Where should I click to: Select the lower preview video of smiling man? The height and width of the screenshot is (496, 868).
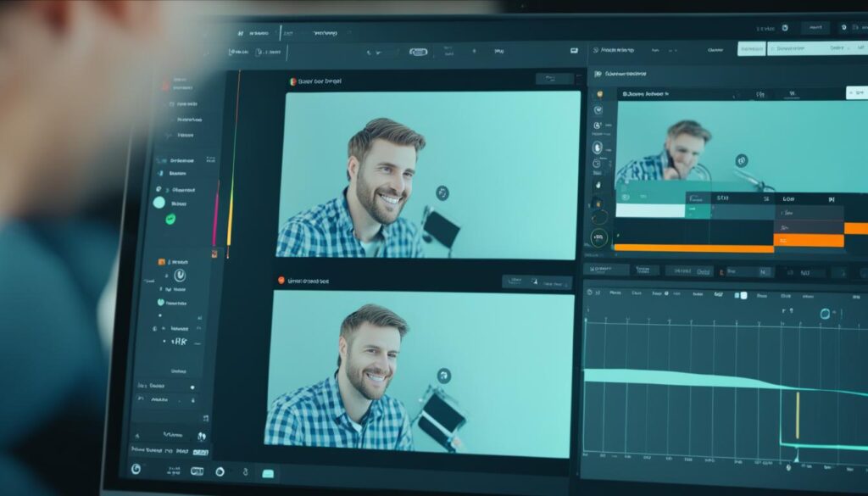419,374
